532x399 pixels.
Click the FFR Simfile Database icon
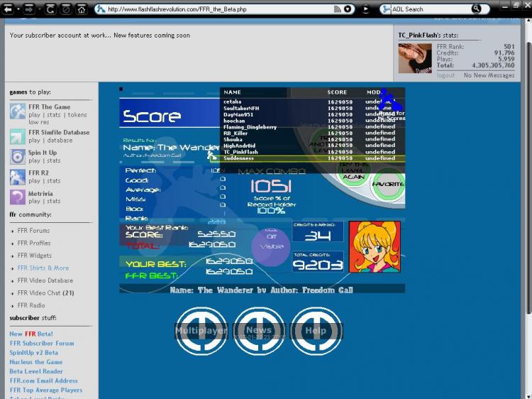click(17, 136)
